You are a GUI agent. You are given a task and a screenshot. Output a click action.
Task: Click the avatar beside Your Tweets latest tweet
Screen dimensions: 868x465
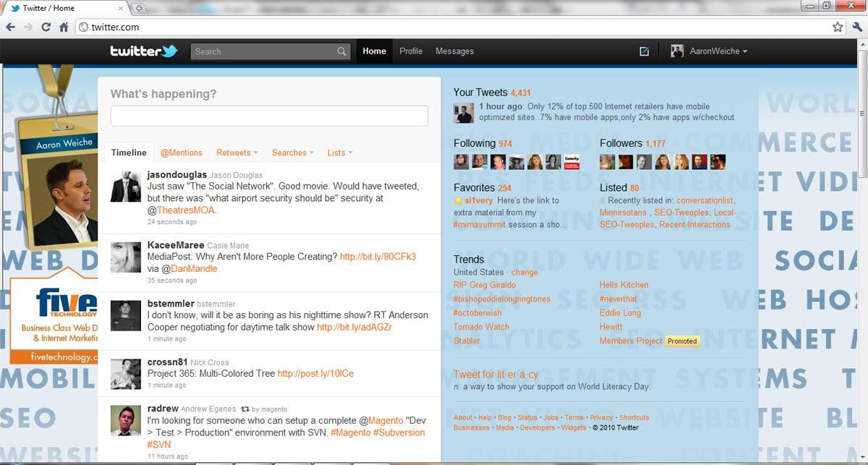point(464,113)
